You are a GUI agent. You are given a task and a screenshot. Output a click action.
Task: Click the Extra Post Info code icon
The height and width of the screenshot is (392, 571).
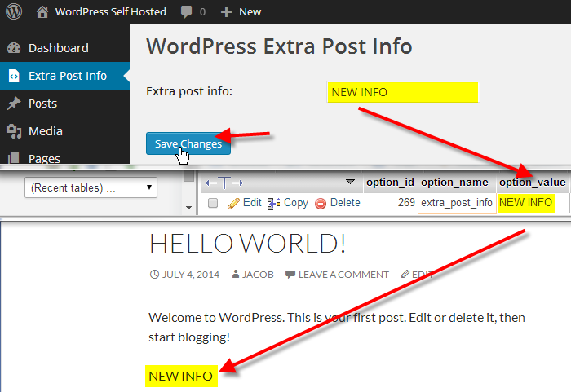14,76
